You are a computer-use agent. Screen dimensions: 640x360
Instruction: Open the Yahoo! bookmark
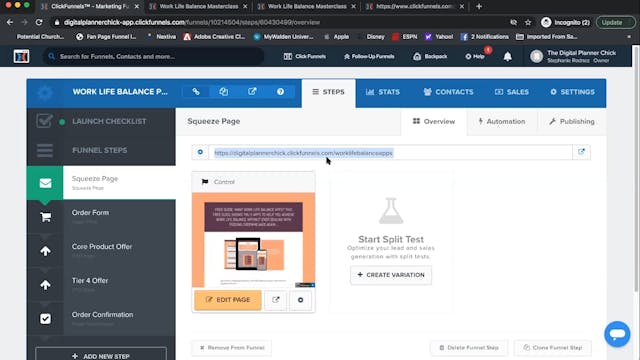click(439, 37)
